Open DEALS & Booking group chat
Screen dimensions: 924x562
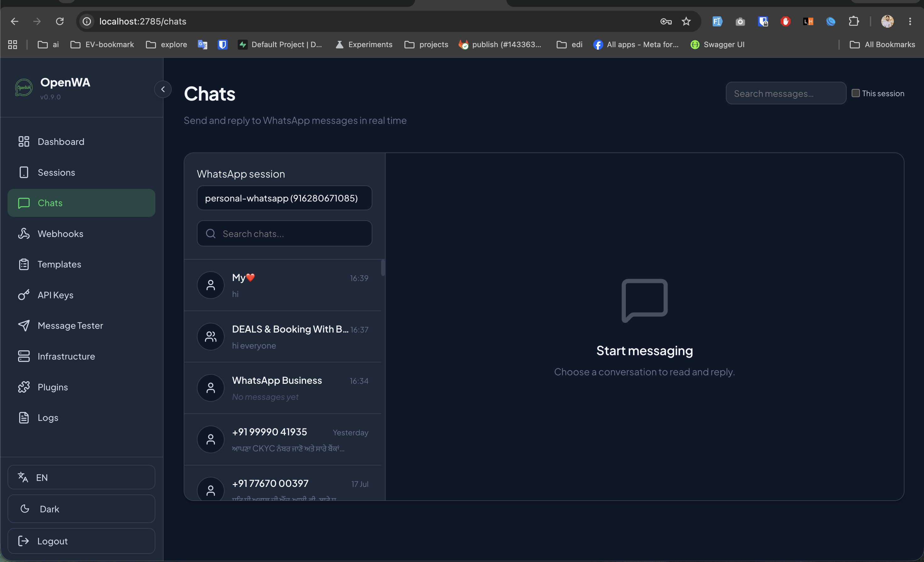pyautogui.click(x=283, y=336)
